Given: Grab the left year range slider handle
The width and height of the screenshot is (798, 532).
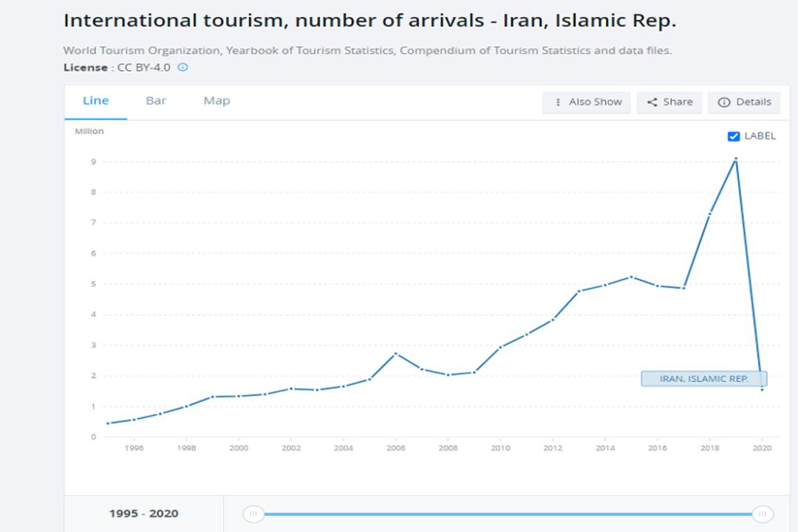Looking at the screenshot, I should point(253,514).
